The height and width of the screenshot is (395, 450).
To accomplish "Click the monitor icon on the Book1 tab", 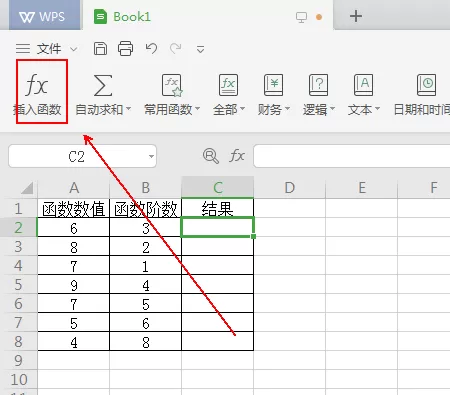I will point(301,17).
